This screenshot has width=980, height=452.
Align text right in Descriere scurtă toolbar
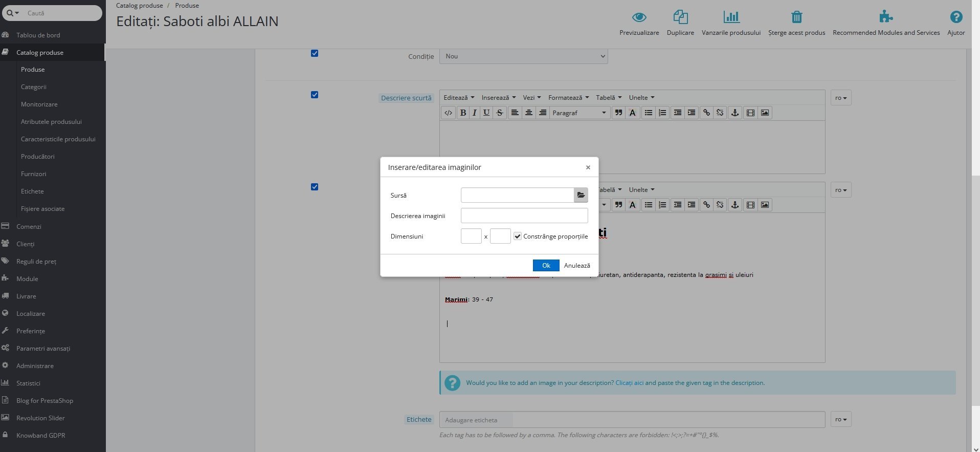point(543,113)
